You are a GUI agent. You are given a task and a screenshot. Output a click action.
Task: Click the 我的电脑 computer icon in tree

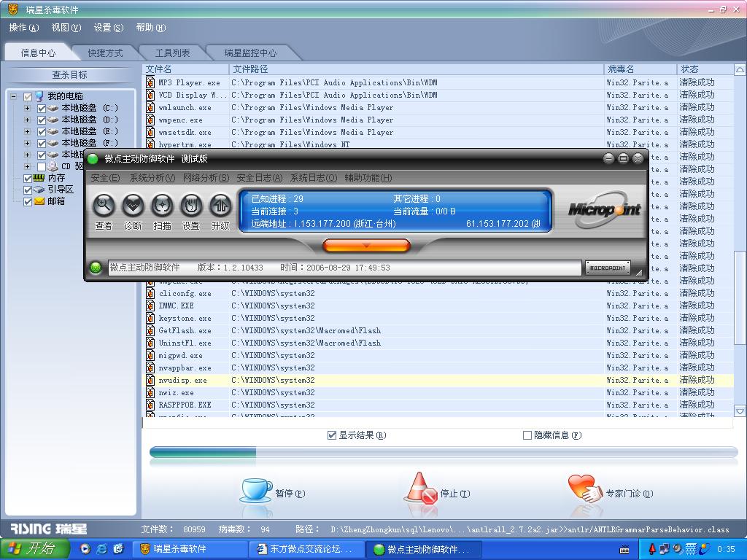(39, 96)
